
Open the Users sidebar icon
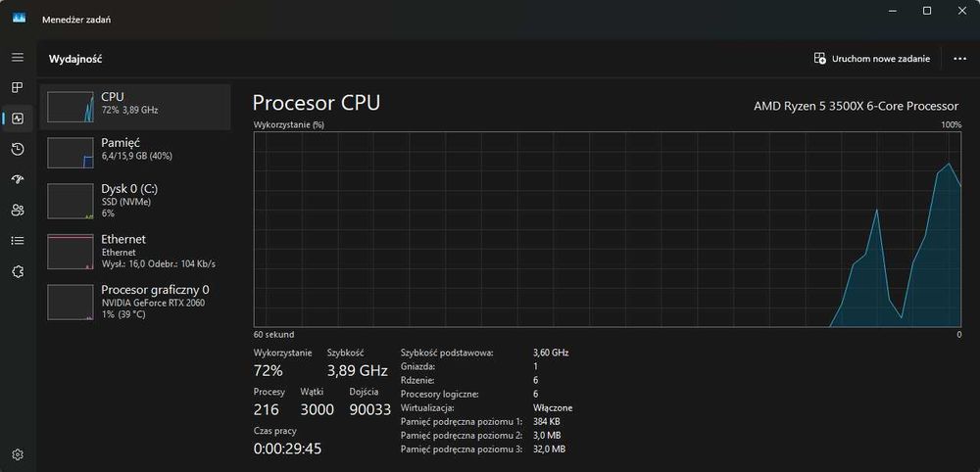18,210
